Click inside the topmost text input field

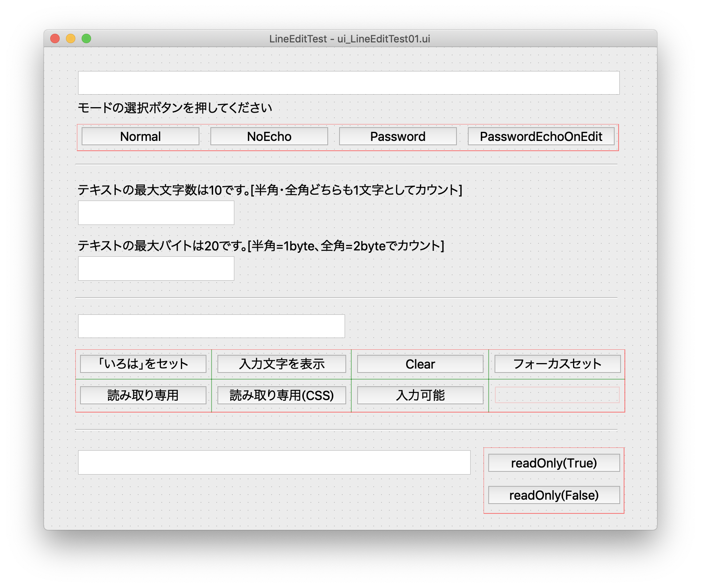[x=349, y=83]
